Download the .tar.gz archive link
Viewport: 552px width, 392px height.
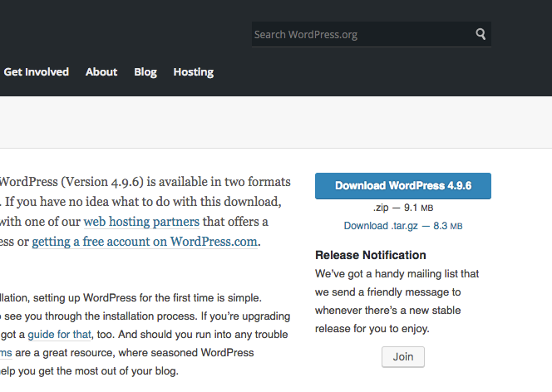pos(403,226)
